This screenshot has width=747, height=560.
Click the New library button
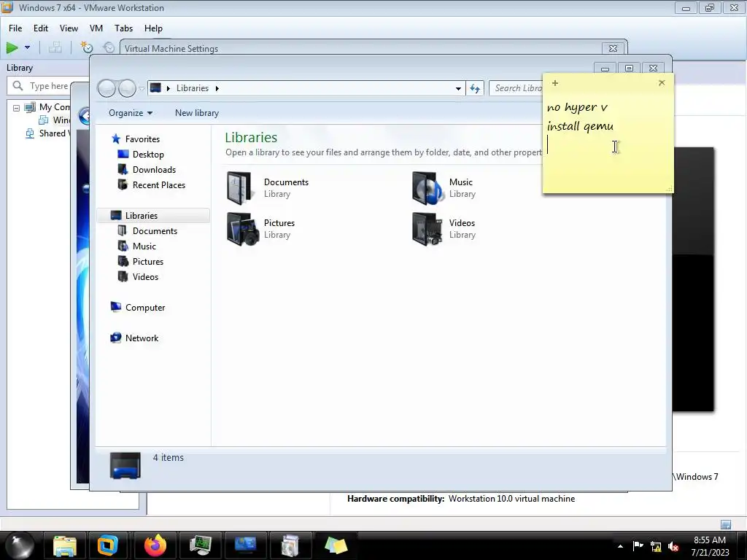(x=197, y=113)
